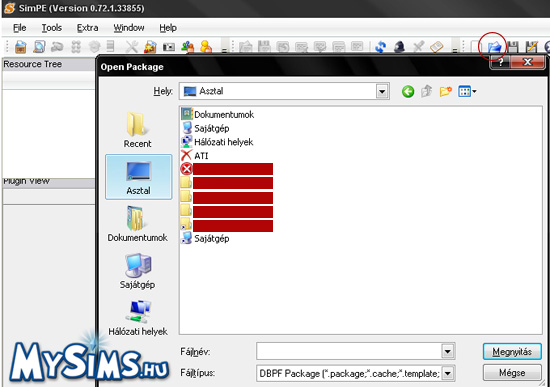Click the green people neighborhood icon
This screenshot has width=550, height=387.
pyautogui.click(x=188, y=46)
